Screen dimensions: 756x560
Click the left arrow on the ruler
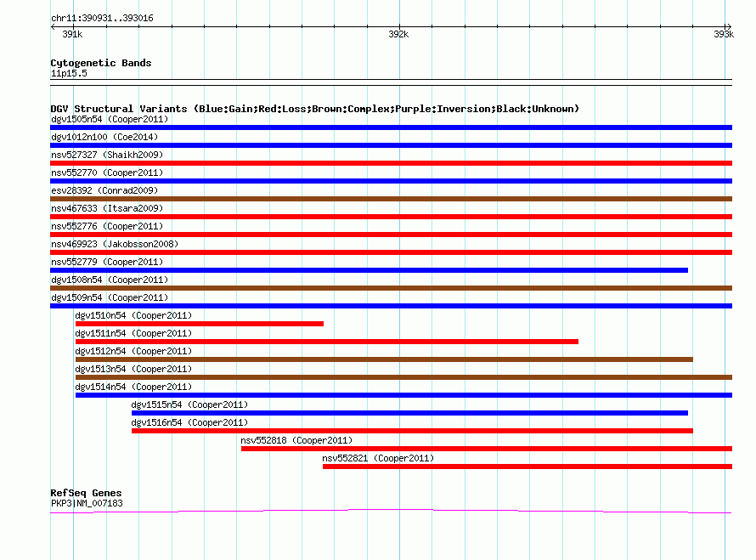53,27
